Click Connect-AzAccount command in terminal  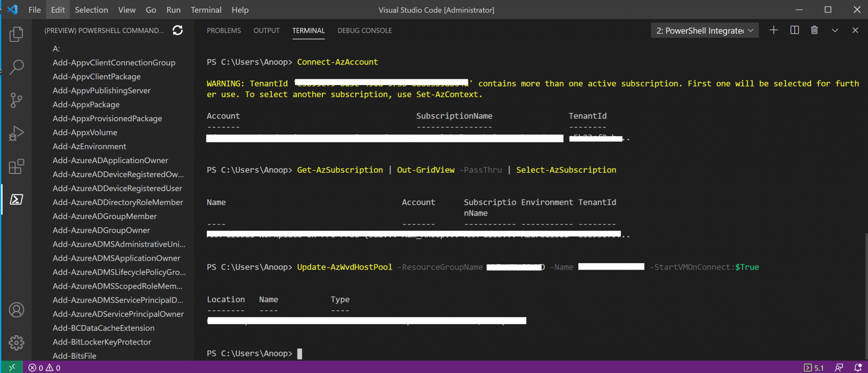click(x=337, y=62)
